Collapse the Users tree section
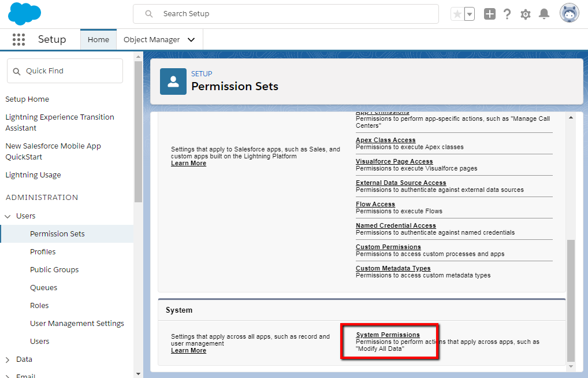This screenshot has width=588, height=378. point(8,216)
